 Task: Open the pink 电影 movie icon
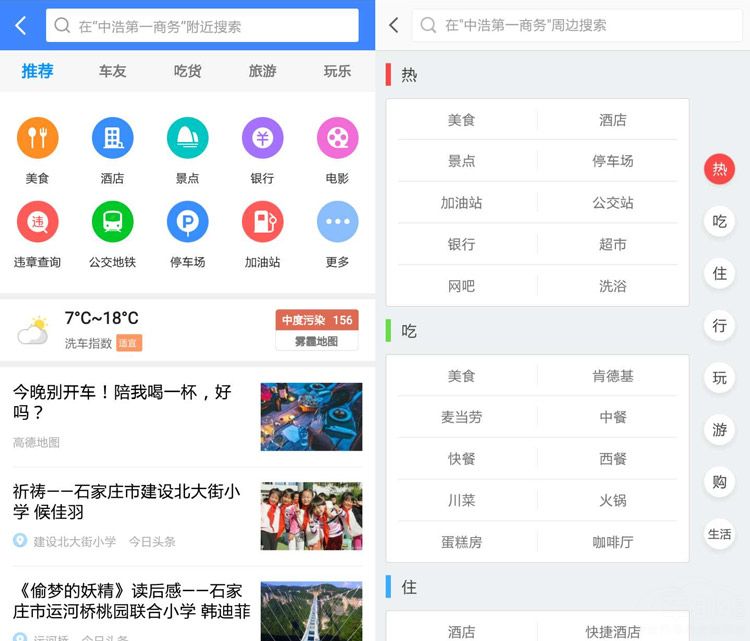[x=337, y=138]
